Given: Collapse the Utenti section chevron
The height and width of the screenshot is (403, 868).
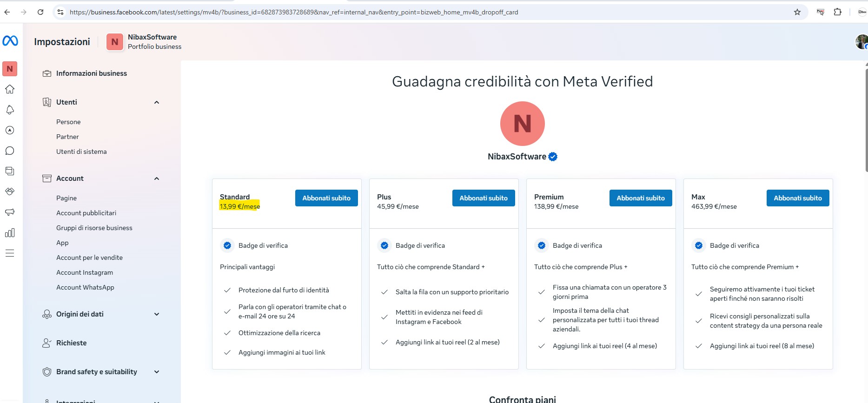Looking at the screenshot, I should pyautogui.click(x=157, y=102).
